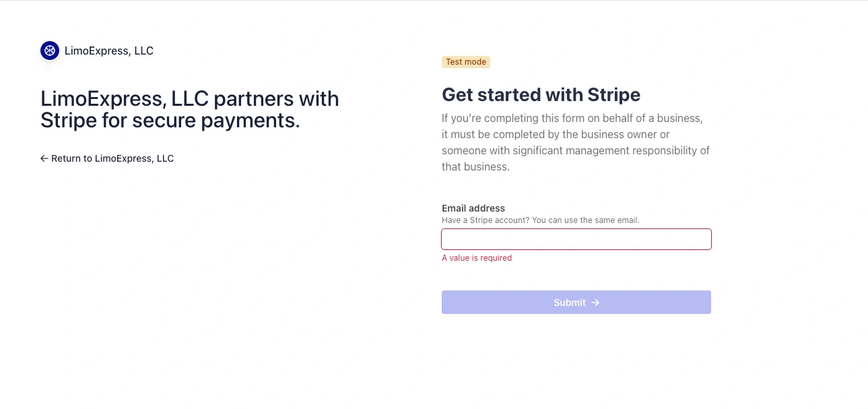Image resolution: width=868 pixels, height=409 pixels.
Task: Return to LimoExpress, LLC
Action: [112, 158]
